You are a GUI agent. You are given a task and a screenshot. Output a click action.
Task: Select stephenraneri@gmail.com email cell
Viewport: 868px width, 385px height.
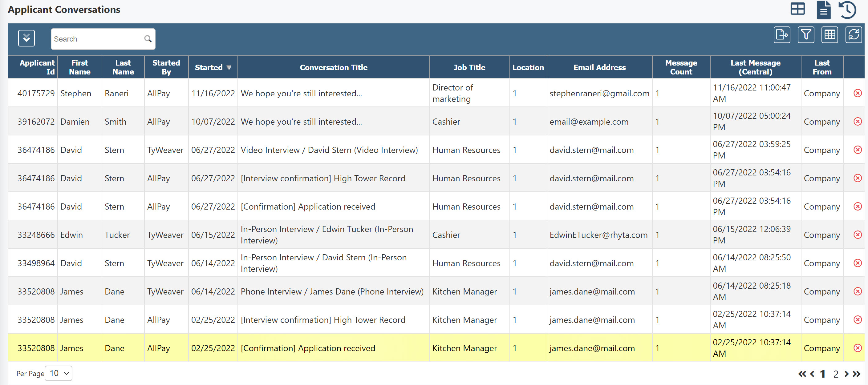point(599,93)
